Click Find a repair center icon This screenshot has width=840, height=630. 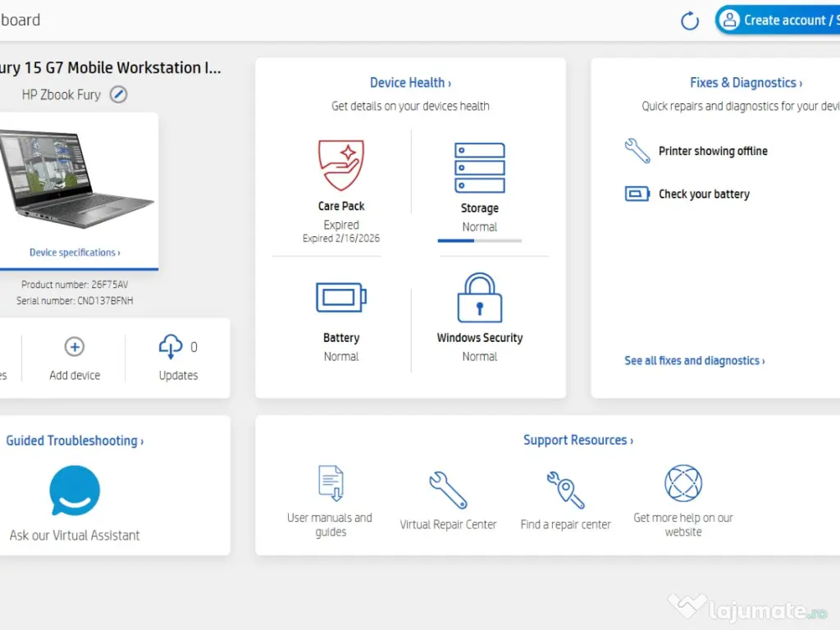(565, 490)
